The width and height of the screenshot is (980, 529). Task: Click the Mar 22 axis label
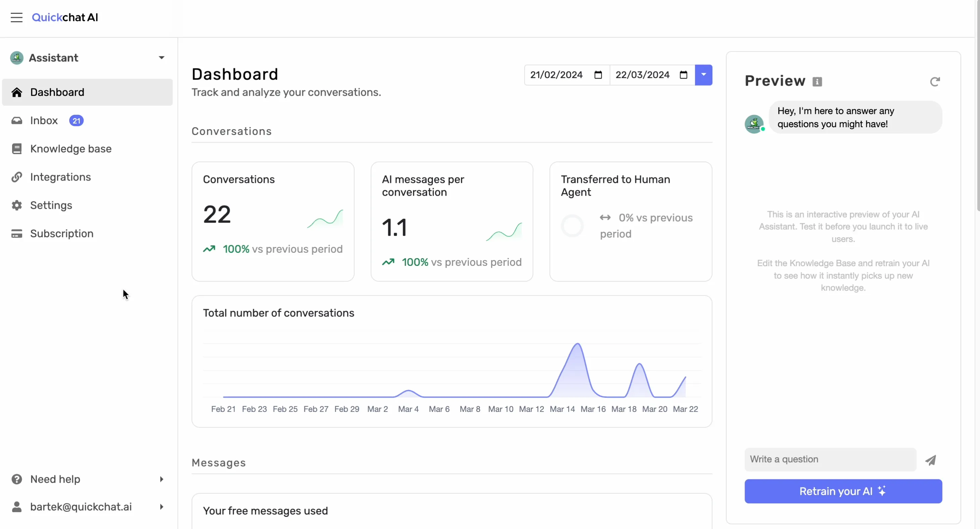pos(685,409)
